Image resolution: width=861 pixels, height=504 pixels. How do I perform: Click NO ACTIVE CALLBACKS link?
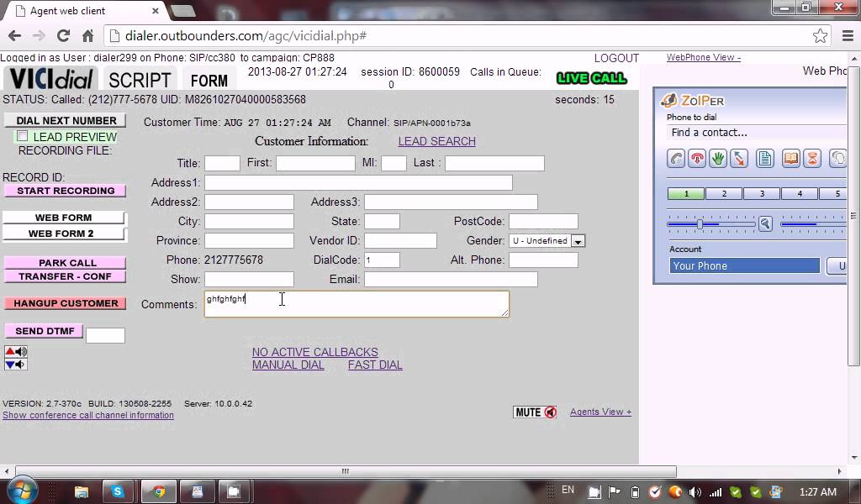pyautogui.click(x=315, y=352)
